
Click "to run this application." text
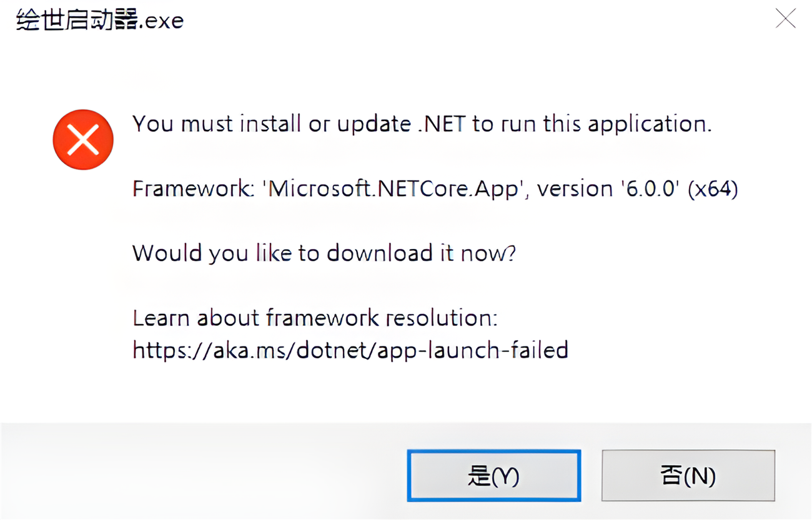pos(592,124)
